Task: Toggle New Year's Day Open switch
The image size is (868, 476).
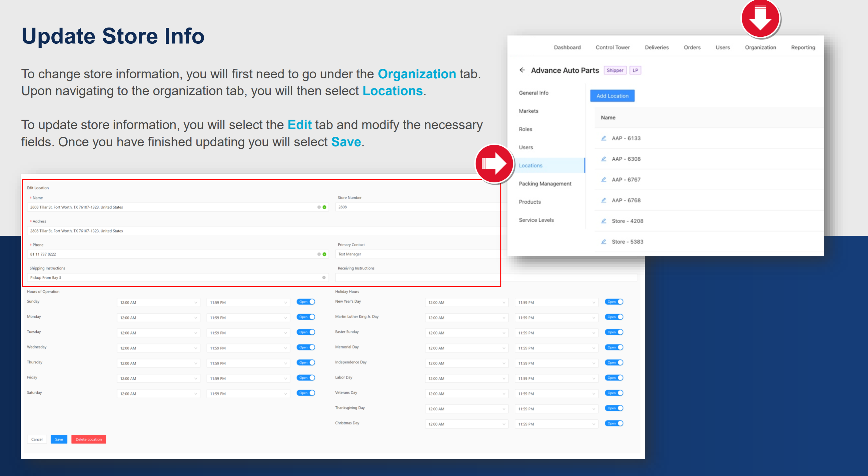Action: coord(614,302)
